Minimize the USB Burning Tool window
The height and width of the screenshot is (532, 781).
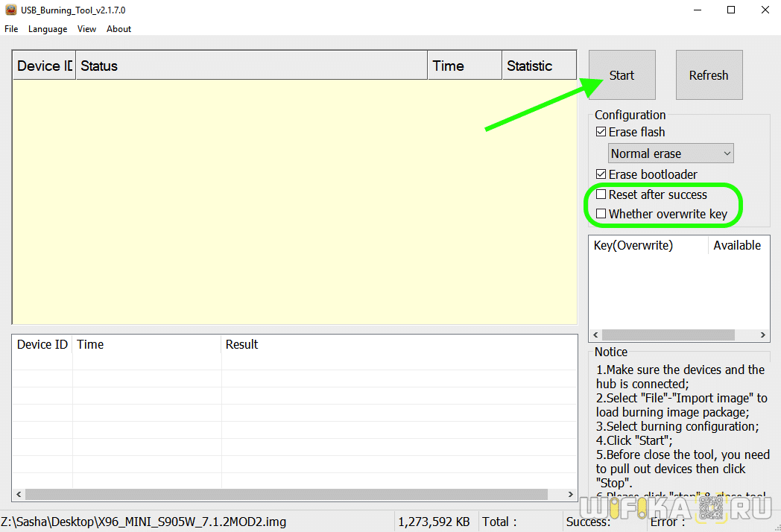tap(697, 10)
